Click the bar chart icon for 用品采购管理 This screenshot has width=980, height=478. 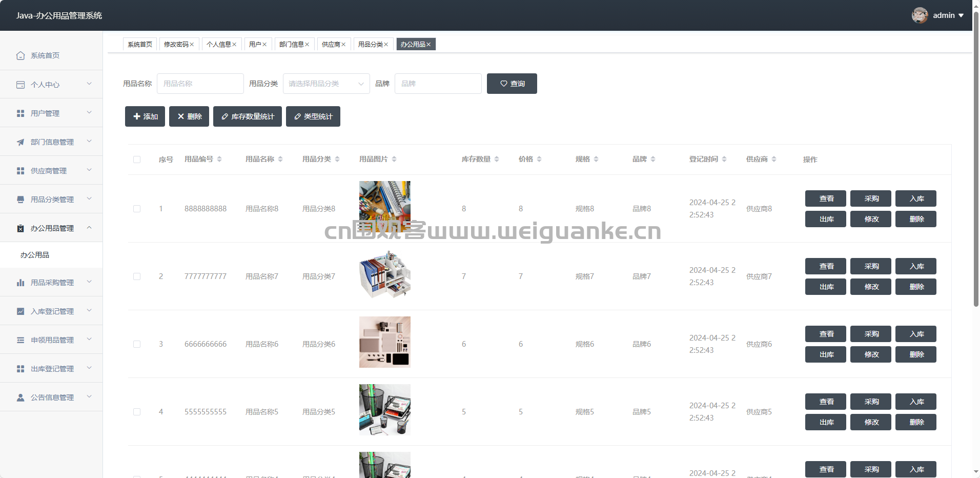21,283
